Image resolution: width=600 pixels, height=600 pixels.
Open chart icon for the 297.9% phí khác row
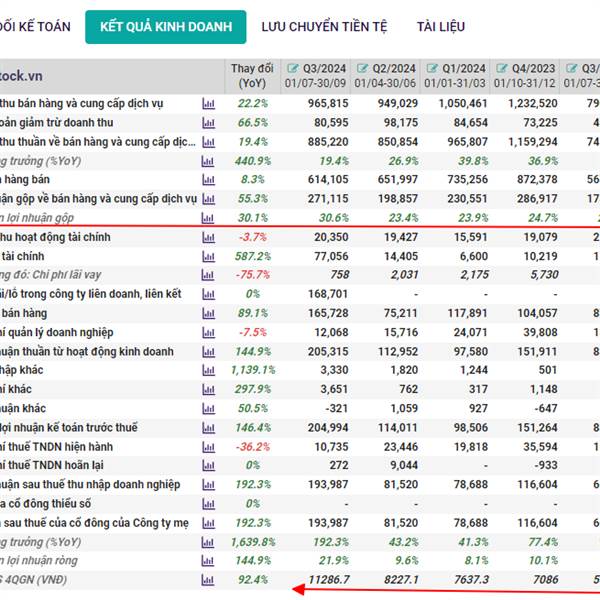click(208, 390)
